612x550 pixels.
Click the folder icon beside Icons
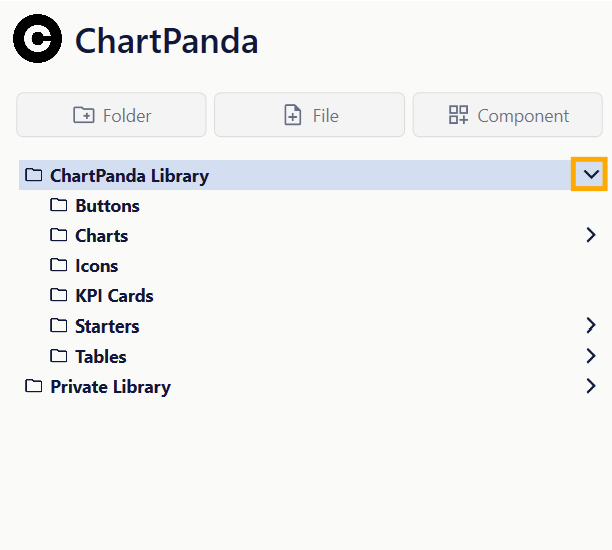(x=59, y=266)
